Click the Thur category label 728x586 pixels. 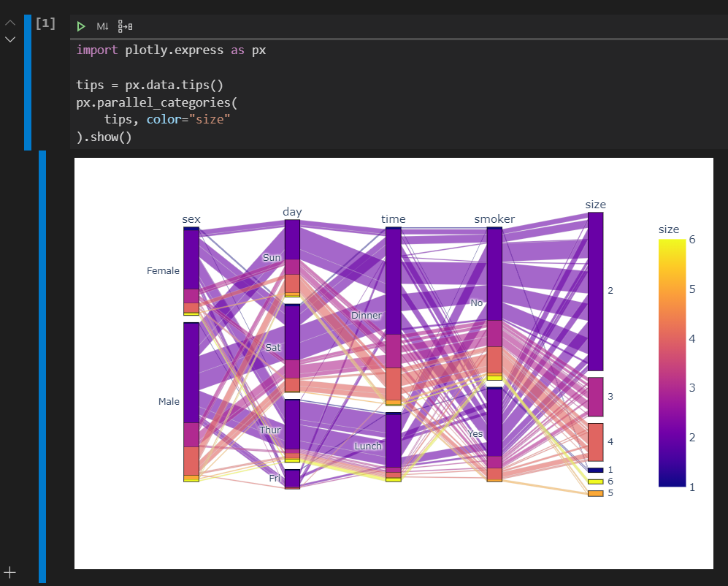(269, 430)
